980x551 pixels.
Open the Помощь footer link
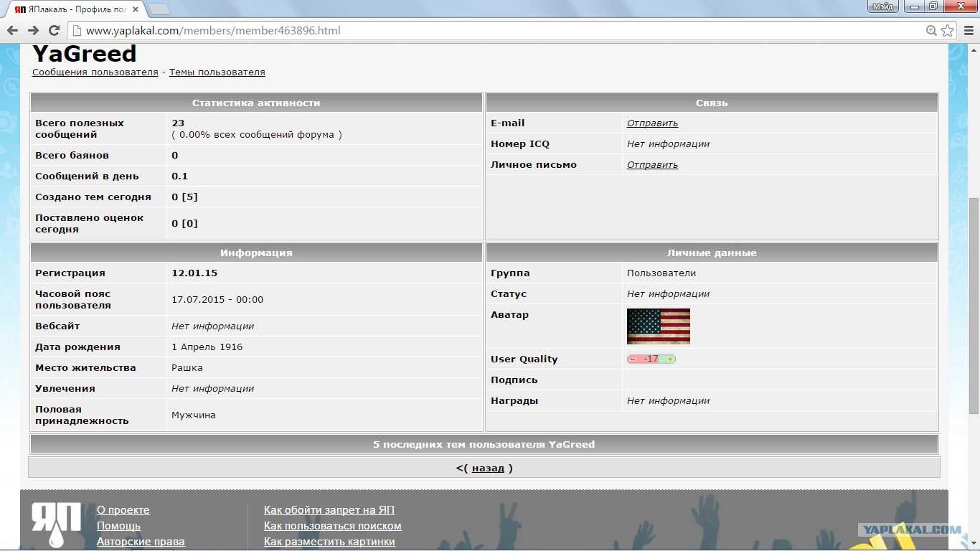(118, 526)
